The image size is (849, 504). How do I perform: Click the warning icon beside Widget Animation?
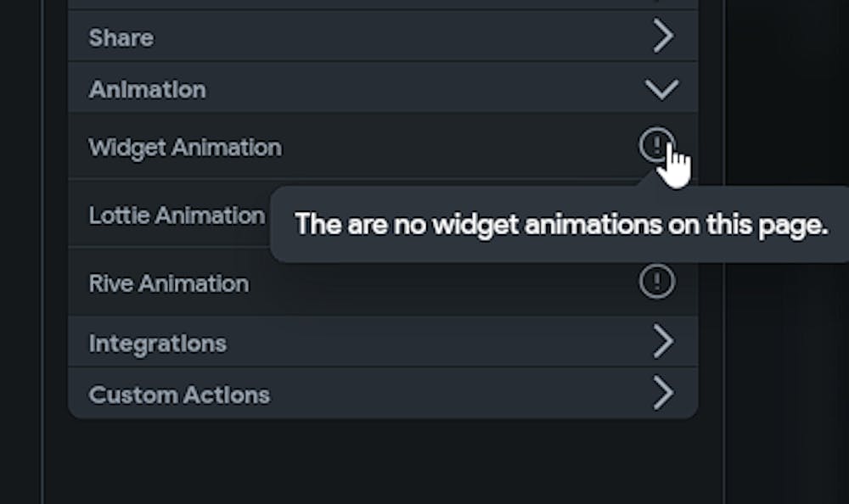(x=656, y=147)
